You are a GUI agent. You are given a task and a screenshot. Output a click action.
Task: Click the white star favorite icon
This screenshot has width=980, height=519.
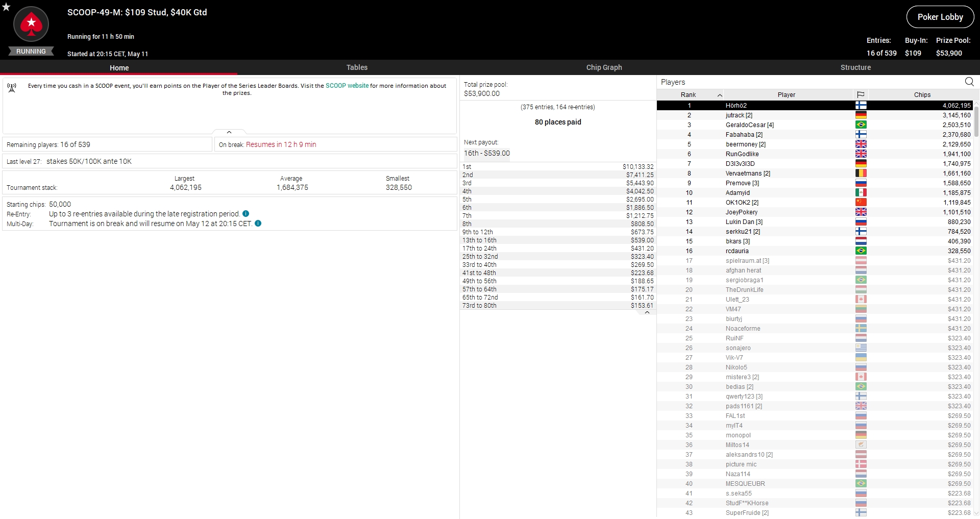click(6, 7)
